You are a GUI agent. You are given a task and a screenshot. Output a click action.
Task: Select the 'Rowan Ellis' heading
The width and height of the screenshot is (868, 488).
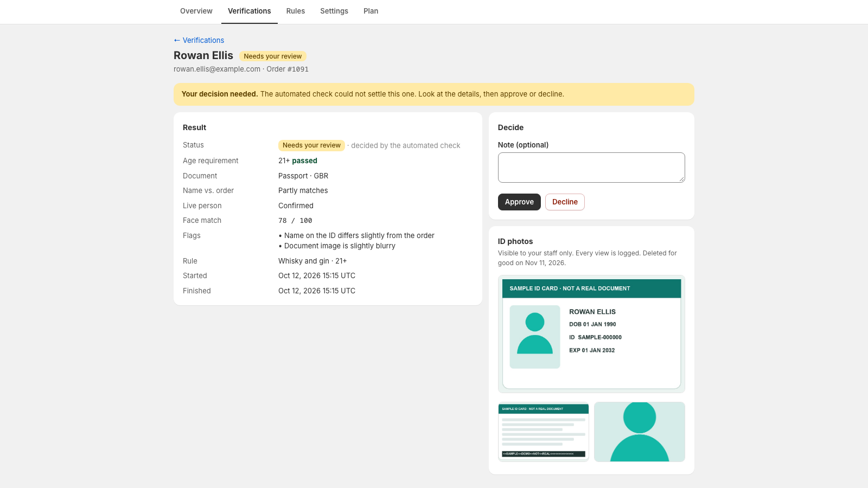click(203, 55)
